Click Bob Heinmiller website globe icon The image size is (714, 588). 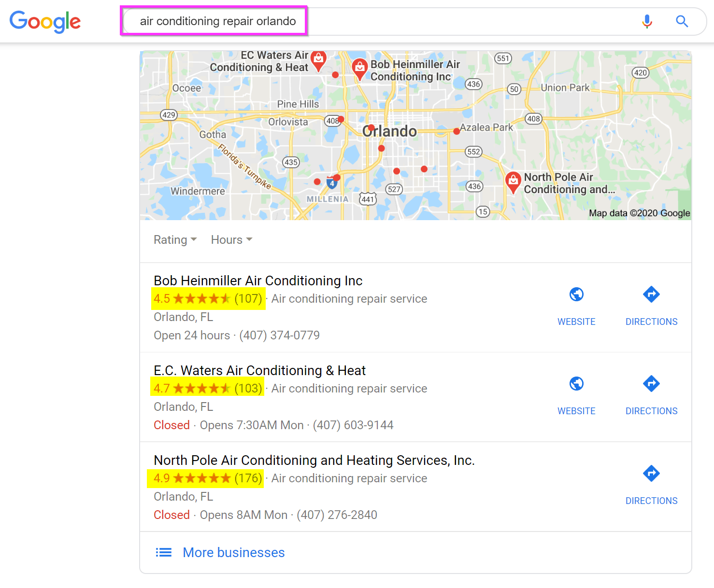576,294
